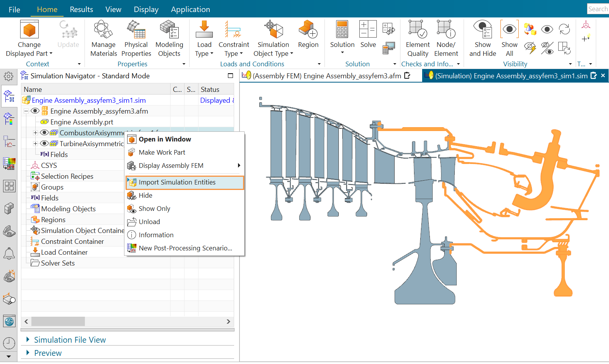Screen dimensions: 609x364
Task: Expand the Preview section
Action: tap(48, 353)
